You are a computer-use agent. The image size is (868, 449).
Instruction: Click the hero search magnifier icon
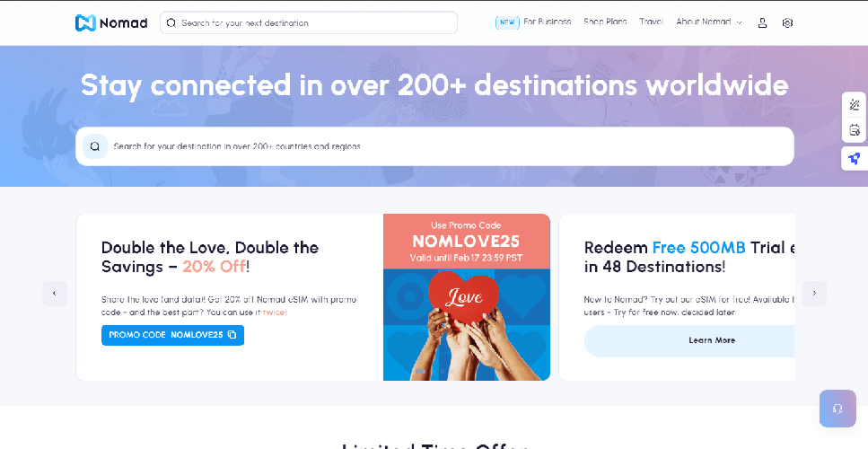pyautogui.click(x=94, y=146)
